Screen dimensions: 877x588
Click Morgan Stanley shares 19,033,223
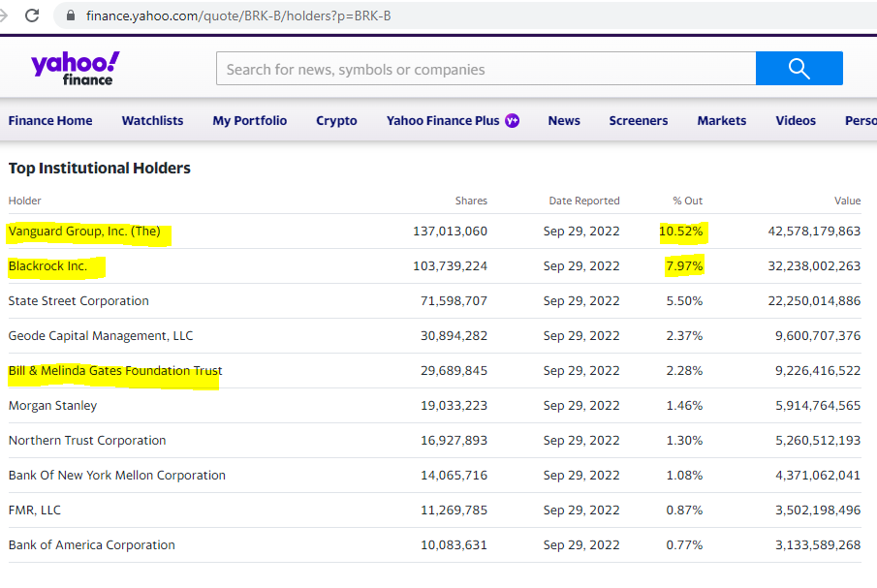[454, 406]
